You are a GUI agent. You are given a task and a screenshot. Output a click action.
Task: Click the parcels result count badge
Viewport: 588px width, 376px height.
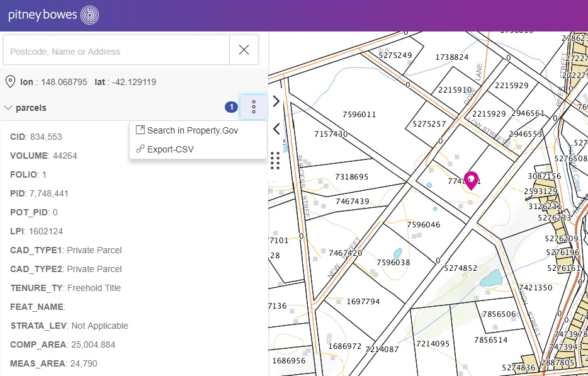click(231, 108)
